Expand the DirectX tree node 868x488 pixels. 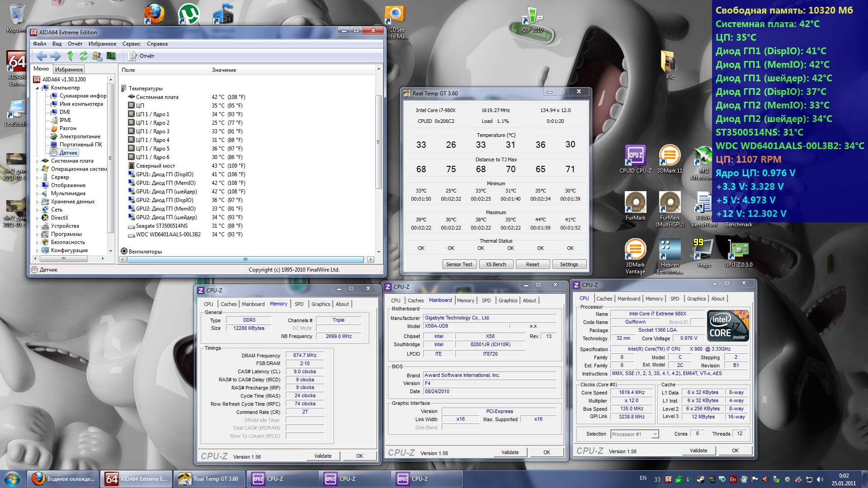pyautogui.click(x=38, y=218)
